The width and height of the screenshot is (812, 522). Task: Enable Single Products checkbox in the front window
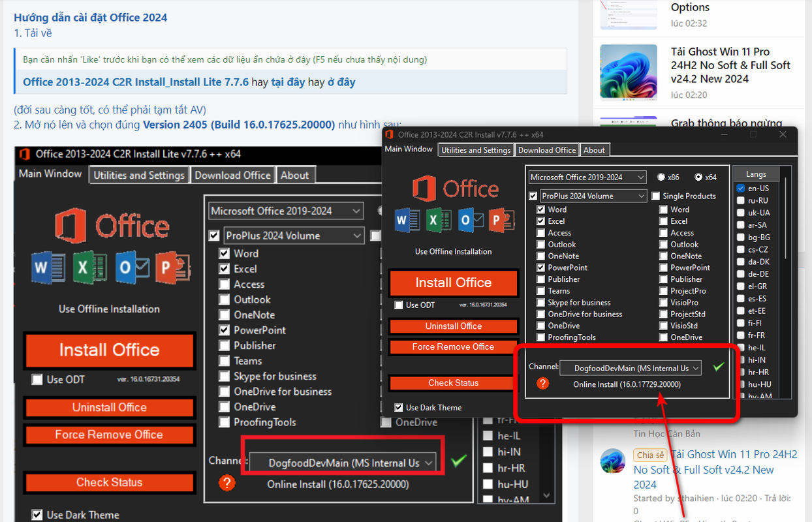point(655,196)
